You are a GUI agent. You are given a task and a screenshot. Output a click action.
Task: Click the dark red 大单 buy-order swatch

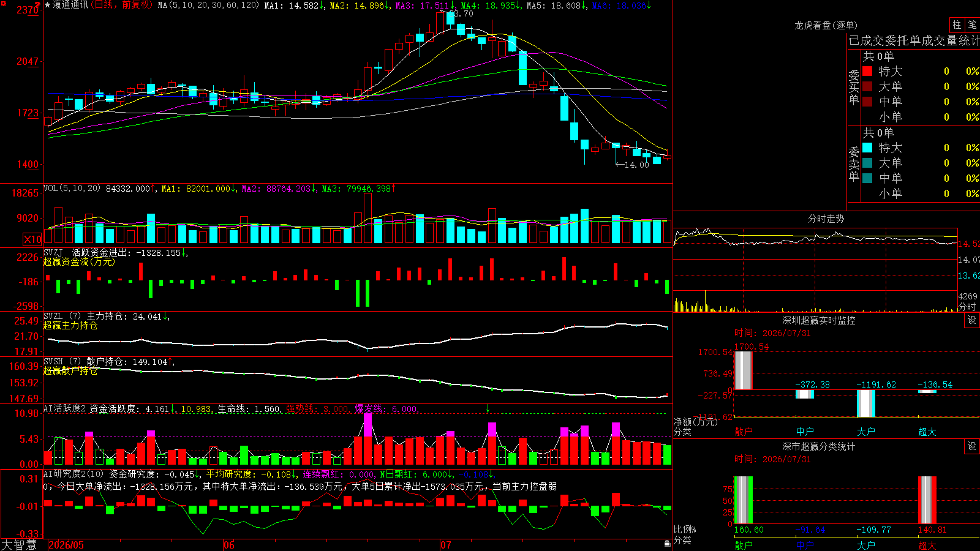point(867,86)
